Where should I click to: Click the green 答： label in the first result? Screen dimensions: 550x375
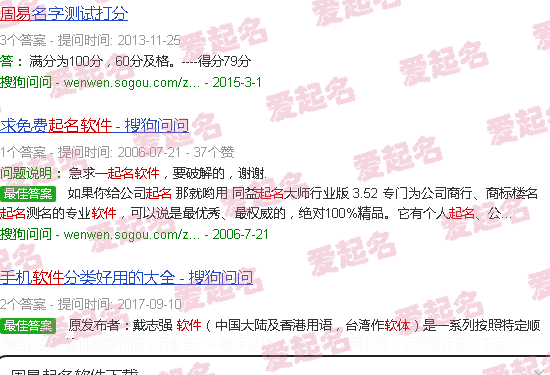pos(12,61)
